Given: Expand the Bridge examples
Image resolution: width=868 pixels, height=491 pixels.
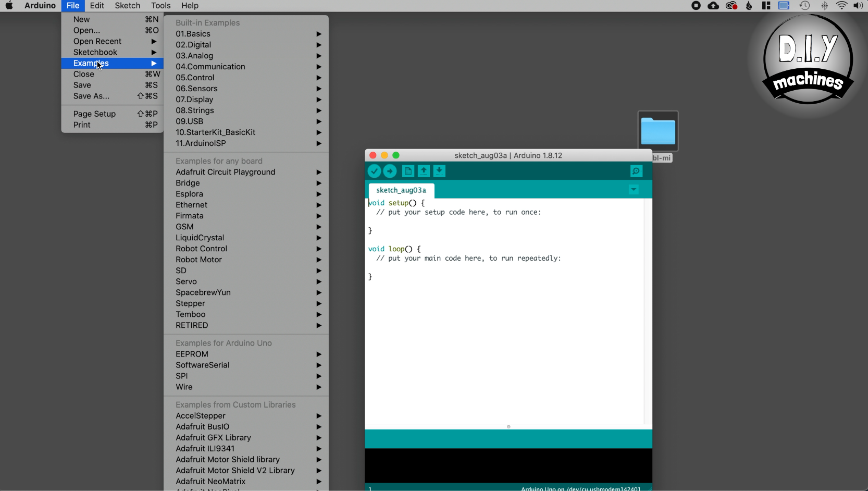Looking at the screenshot, I should [246, 183].
